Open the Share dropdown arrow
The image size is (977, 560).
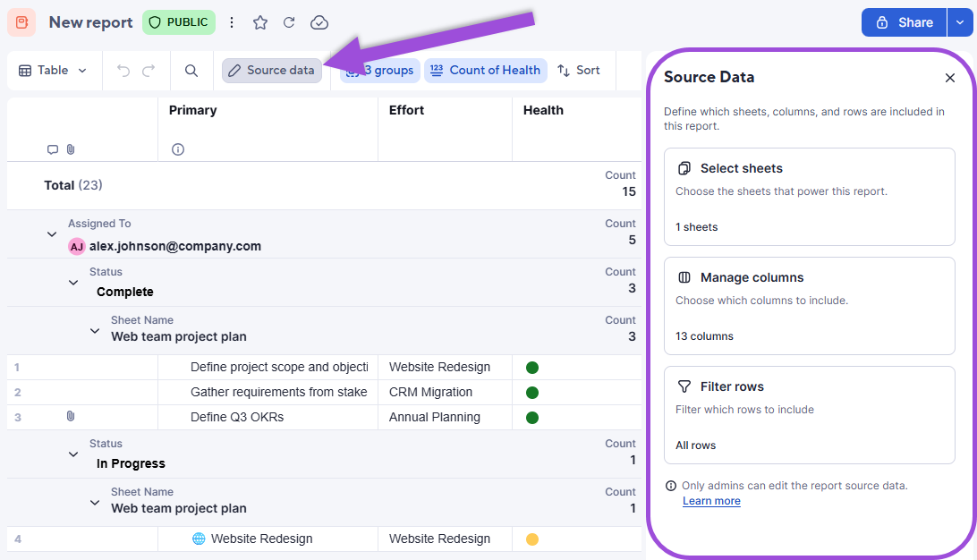[x=959, y=22]
